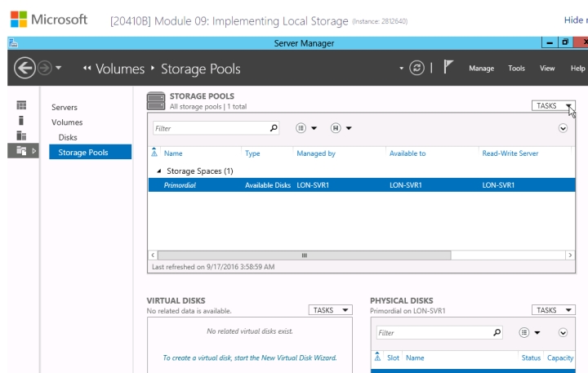Sort by the Managed by column header

coord(315,153)
